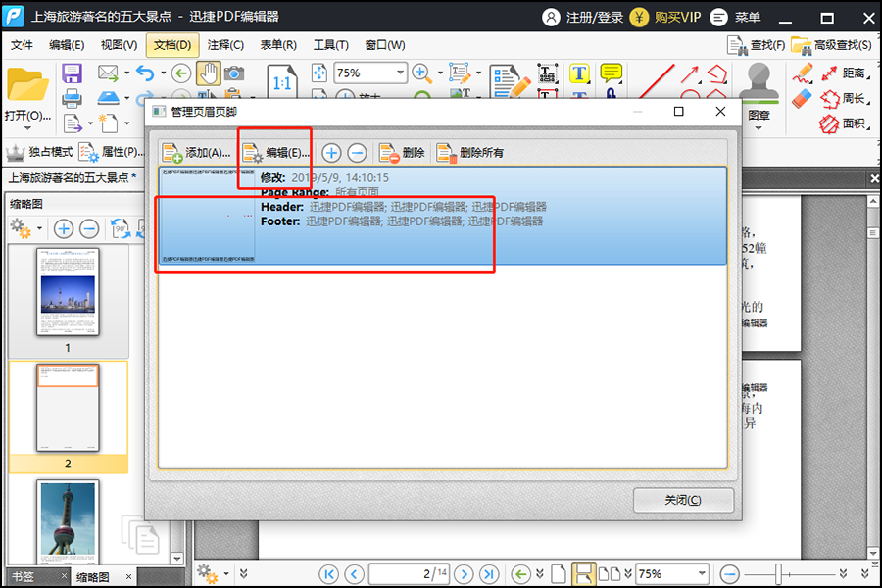Click 添加(A)... to add header and footer
Screen dimensions: 882x588
(196, 153)
